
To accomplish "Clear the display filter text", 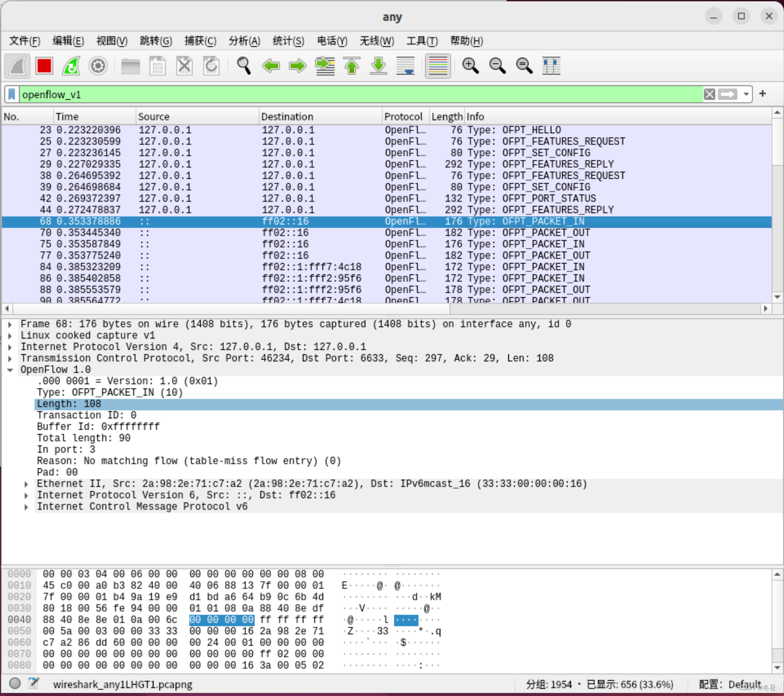I will (710, 95).
